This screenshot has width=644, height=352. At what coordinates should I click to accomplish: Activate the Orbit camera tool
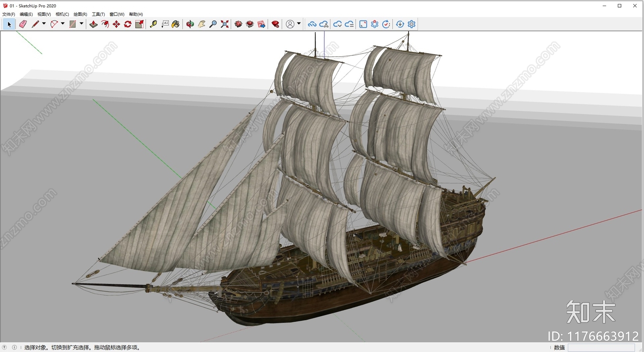[190, 25]
